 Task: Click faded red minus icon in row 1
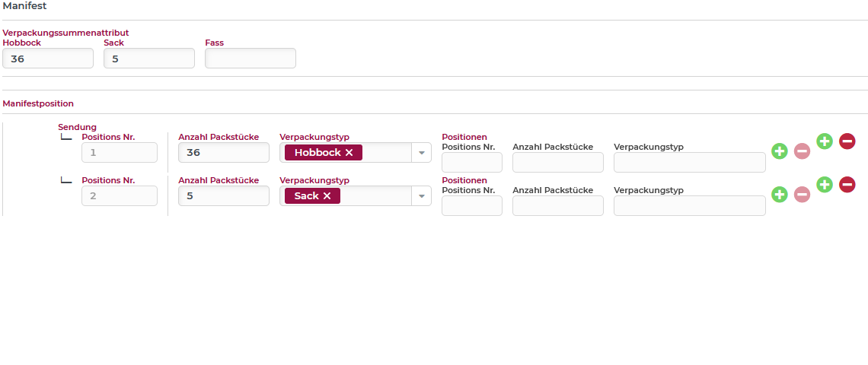tap(802, 151)
